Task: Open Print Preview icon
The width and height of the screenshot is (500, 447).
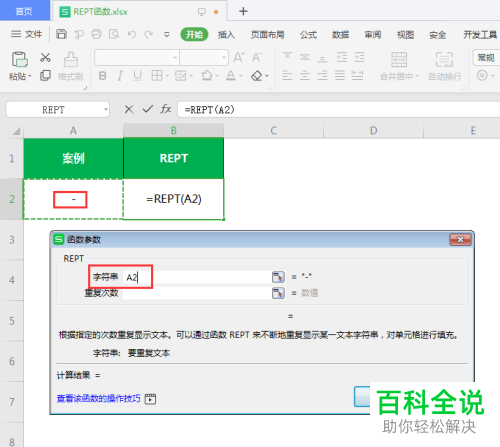Action: [x=114, y=34]
